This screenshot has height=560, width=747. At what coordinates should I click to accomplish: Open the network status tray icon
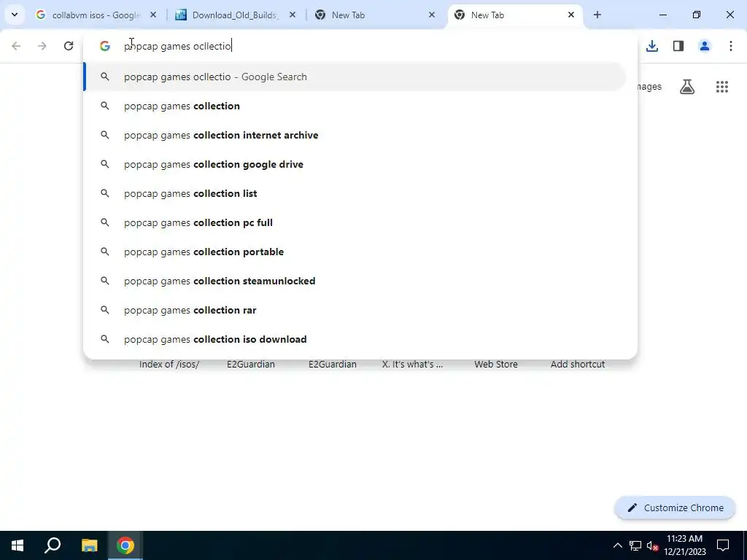(x=635, y=545)
